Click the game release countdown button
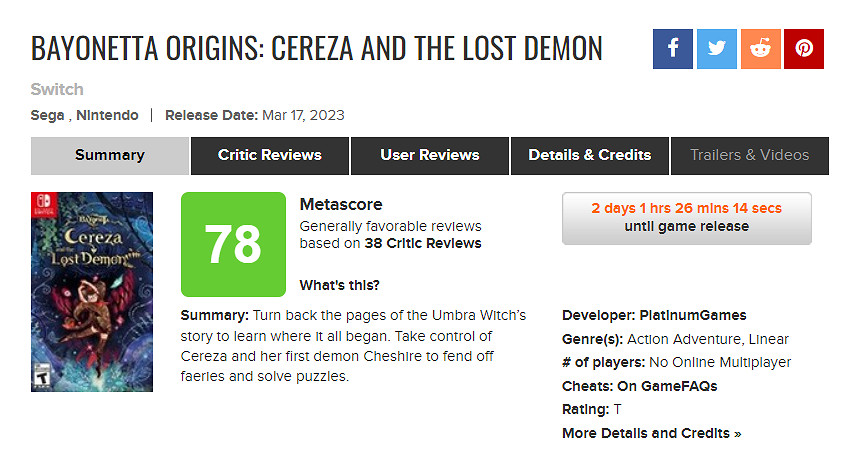Viewport: 848px width, 475px height. click(x=686, y=218)
